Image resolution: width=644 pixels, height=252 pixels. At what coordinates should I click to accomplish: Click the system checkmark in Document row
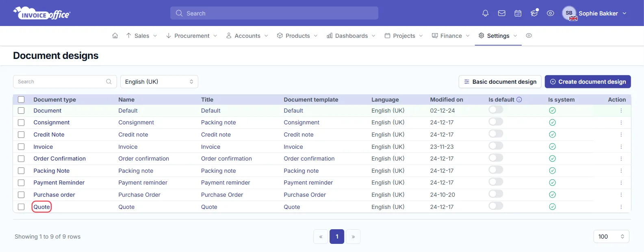[x=552, y=111]
